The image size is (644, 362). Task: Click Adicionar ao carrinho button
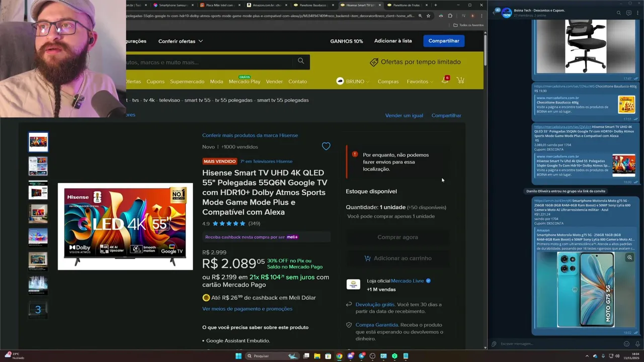pos(397,258)
